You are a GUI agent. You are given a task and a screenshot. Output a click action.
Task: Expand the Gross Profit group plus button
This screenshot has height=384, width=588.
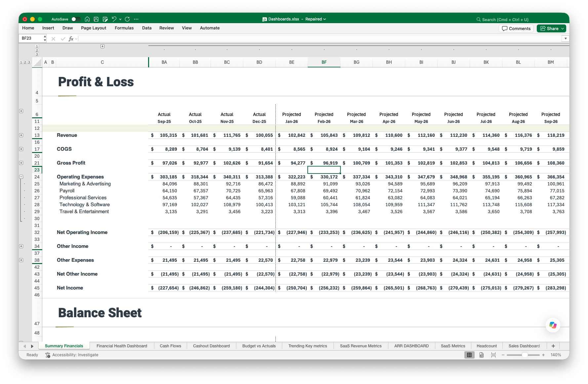click(21, 163)
